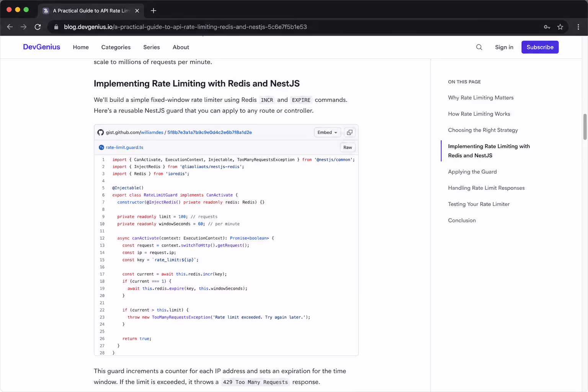Image resolution: width=588 pixels, height=392 pixels.
Task: Open the browser three-dot menu
Action: (x=578, y=27)
